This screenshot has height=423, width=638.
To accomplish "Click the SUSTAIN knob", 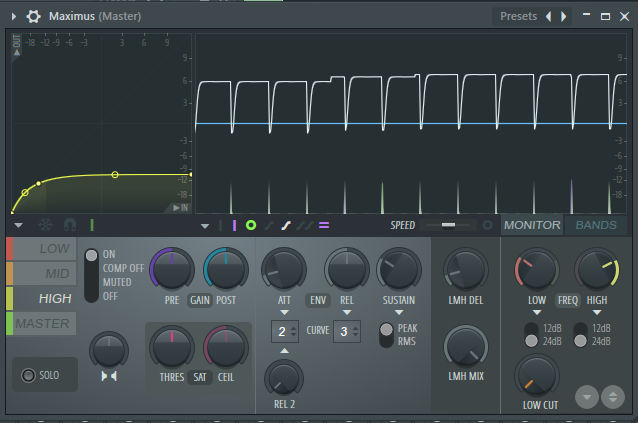I will point(399,270).
